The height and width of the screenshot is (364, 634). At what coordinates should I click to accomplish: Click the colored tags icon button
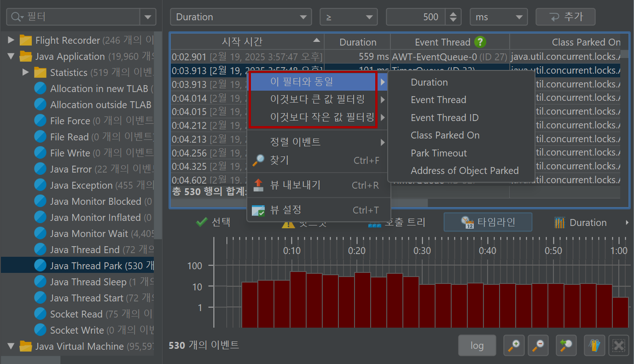594,345
